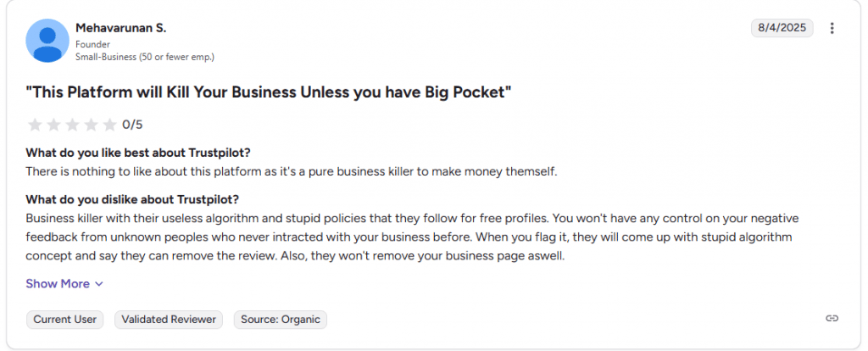Select the second rating star
The width and height of the screenshot is (868, 351).
click(x=53, y=125)
